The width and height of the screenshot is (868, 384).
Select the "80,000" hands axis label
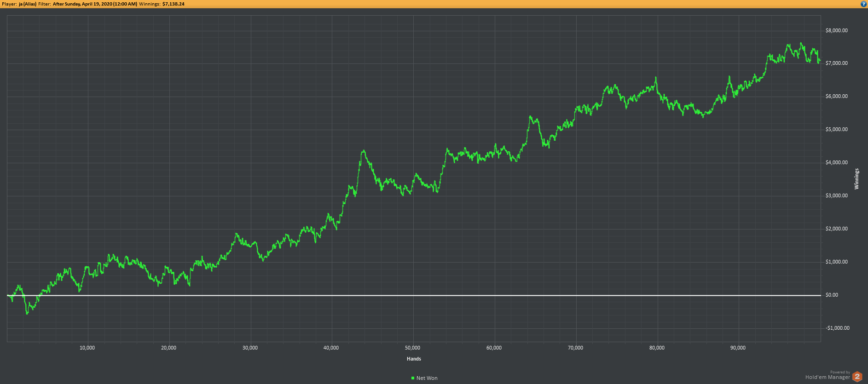point(657,348)
